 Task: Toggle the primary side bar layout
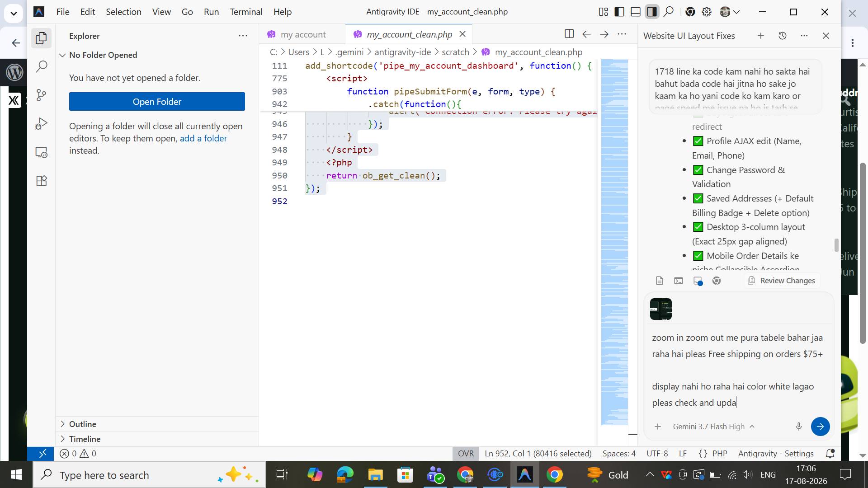[619, 12]
